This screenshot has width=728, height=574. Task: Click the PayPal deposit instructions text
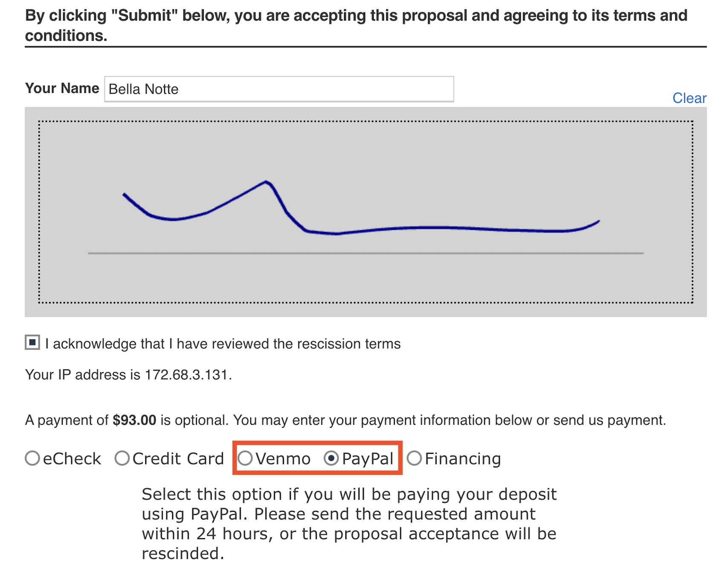pos(349,524)
